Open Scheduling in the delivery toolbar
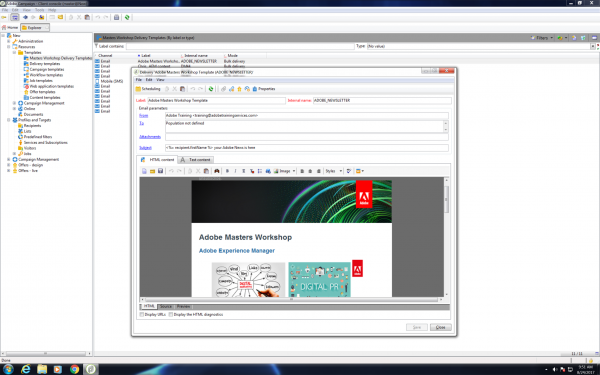The height and width of the screenshot is (375, 600). tap(148, 89)
